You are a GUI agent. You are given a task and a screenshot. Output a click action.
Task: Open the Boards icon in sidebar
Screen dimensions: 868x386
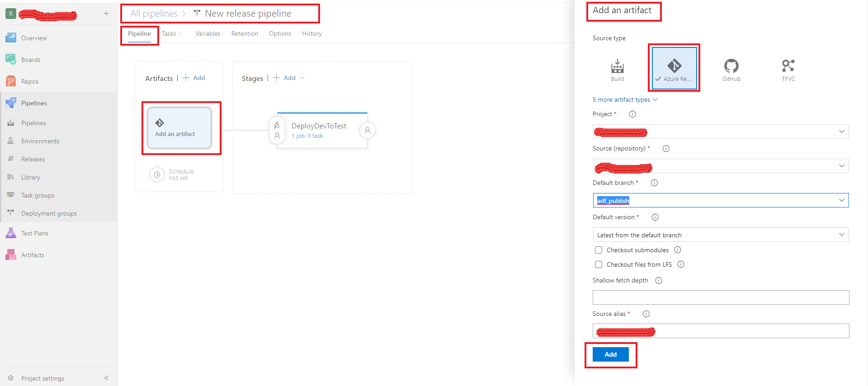point(11,60)
